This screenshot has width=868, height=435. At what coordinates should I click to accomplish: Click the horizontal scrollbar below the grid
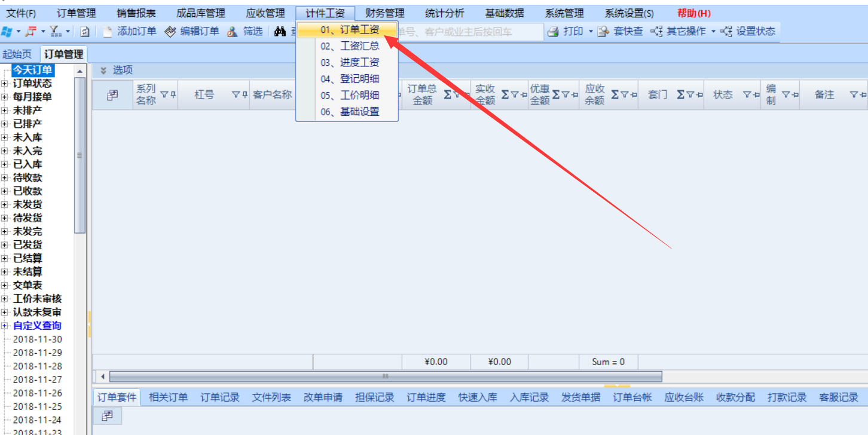[386, 376]
